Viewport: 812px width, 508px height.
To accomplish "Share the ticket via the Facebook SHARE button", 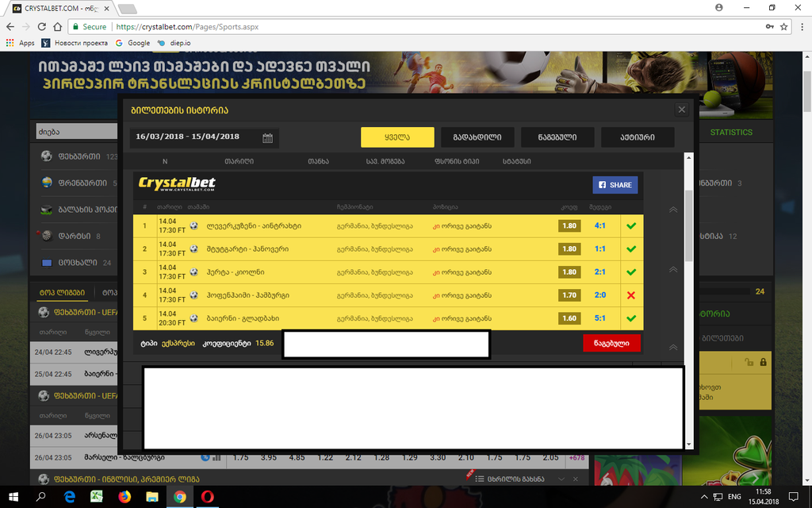I will 615,185.
